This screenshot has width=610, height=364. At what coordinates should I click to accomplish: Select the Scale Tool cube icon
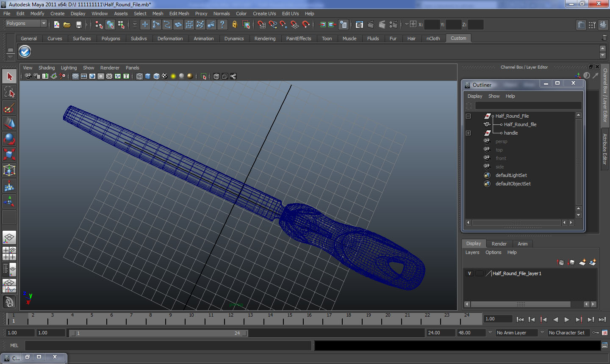(x=9, y=154)
